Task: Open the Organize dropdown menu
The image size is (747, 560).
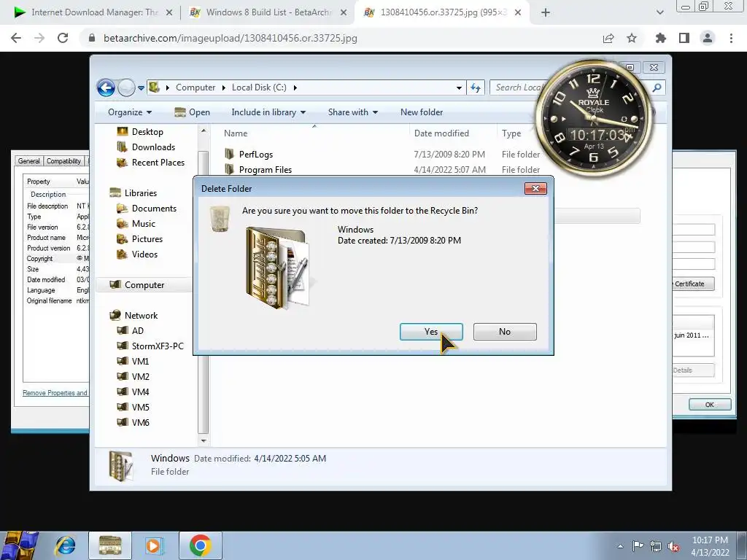Action: click(x=130, y=112)
